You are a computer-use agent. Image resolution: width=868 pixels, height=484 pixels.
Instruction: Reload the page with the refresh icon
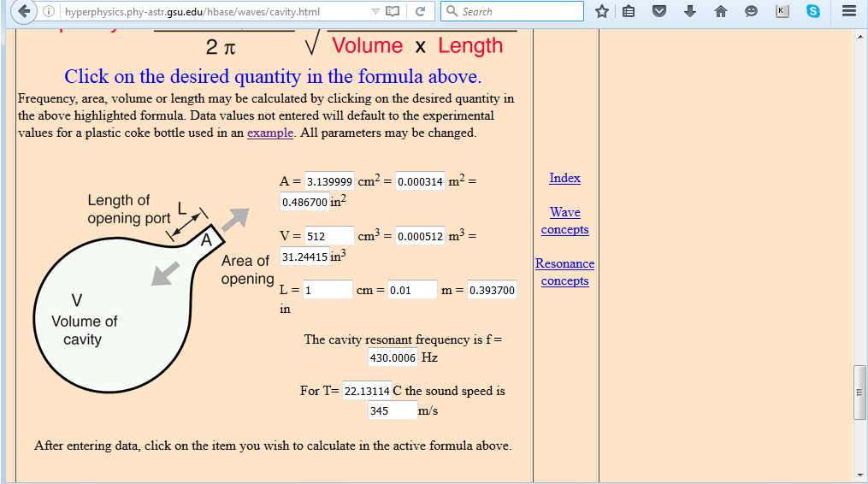click(420, 12)
